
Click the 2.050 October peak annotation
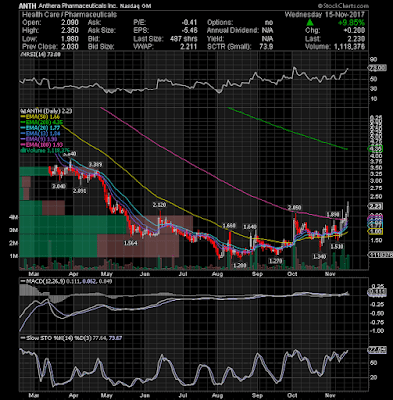point(295,207)
